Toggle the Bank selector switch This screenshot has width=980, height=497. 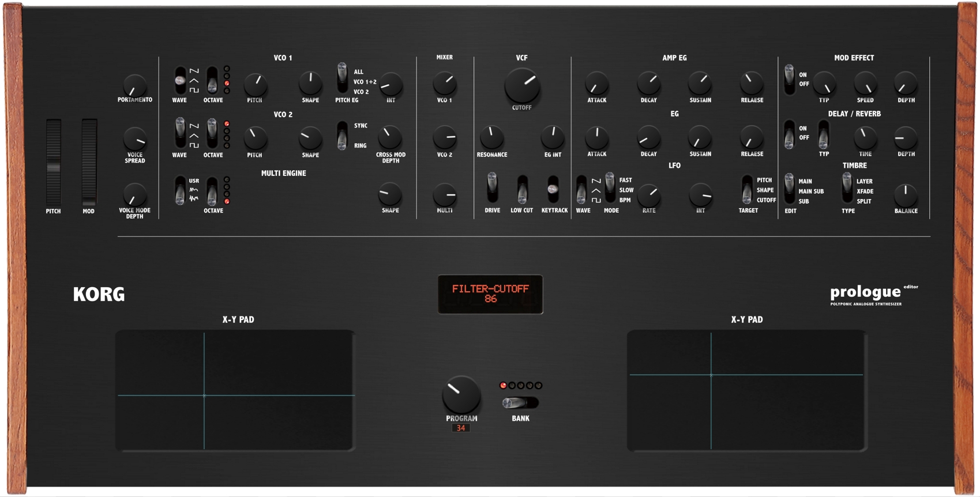click(520, 402)
